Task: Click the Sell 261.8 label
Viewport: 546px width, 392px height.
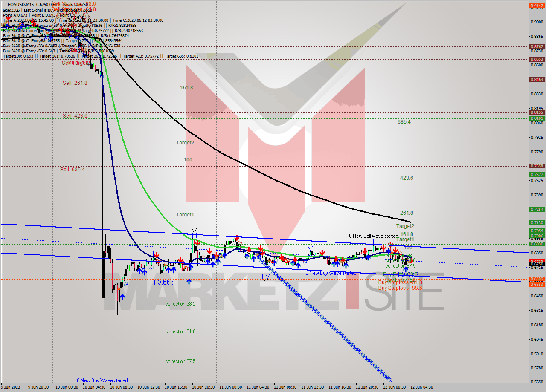Action: pos(75,83)
